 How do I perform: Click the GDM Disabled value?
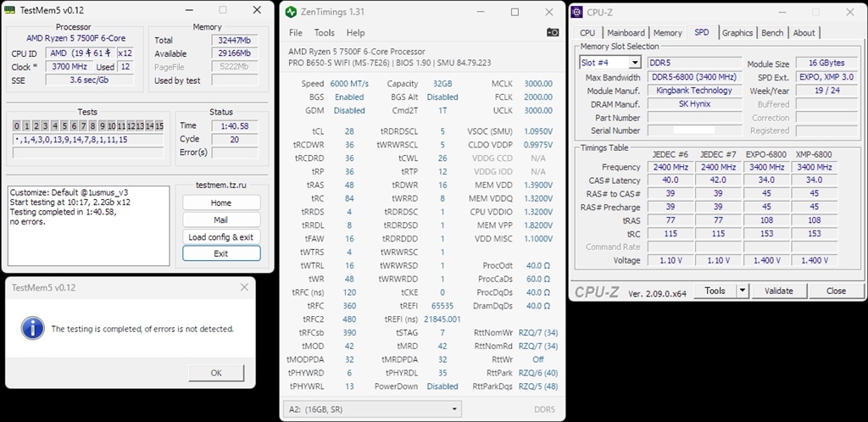(x=349, y=111)
